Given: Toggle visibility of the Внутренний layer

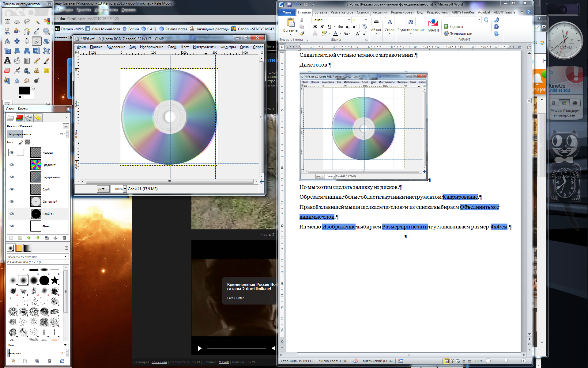Looking at the screenshot, I should click(x=12, y=177).
